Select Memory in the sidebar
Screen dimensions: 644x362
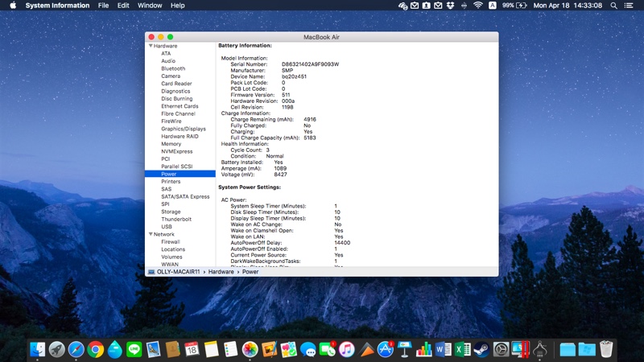171,144
